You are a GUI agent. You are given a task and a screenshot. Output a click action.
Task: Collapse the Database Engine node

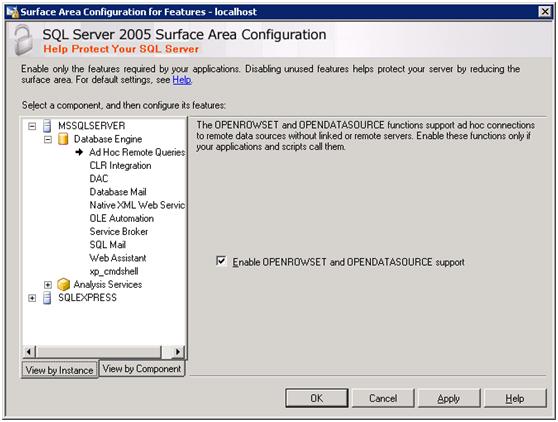[48, 139]
